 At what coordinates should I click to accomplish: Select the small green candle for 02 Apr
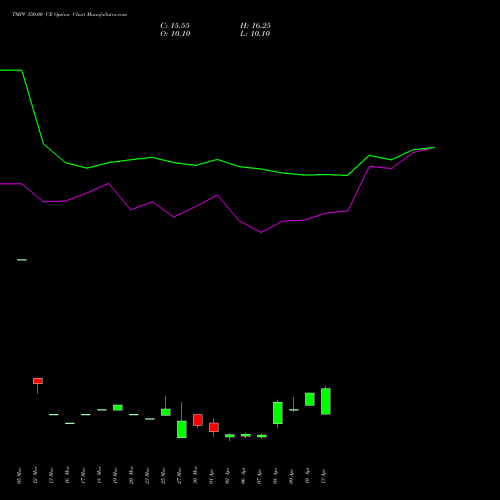(230, 436)
